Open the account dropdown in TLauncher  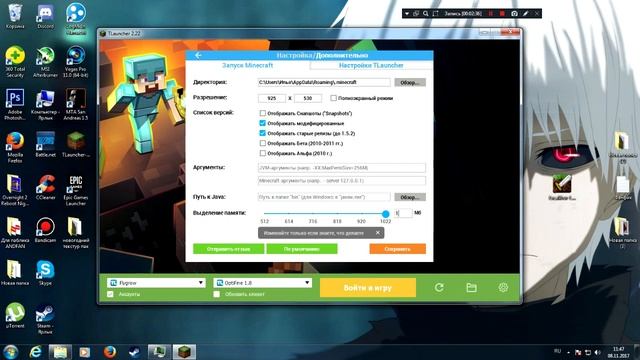click(156, 282)
